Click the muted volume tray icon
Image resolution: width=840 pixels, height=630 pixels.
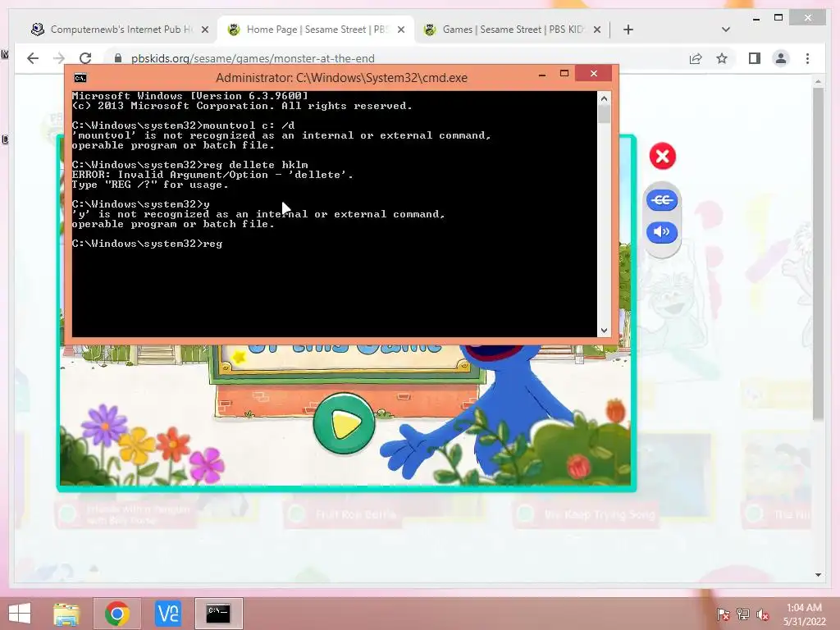click(763, 614)
